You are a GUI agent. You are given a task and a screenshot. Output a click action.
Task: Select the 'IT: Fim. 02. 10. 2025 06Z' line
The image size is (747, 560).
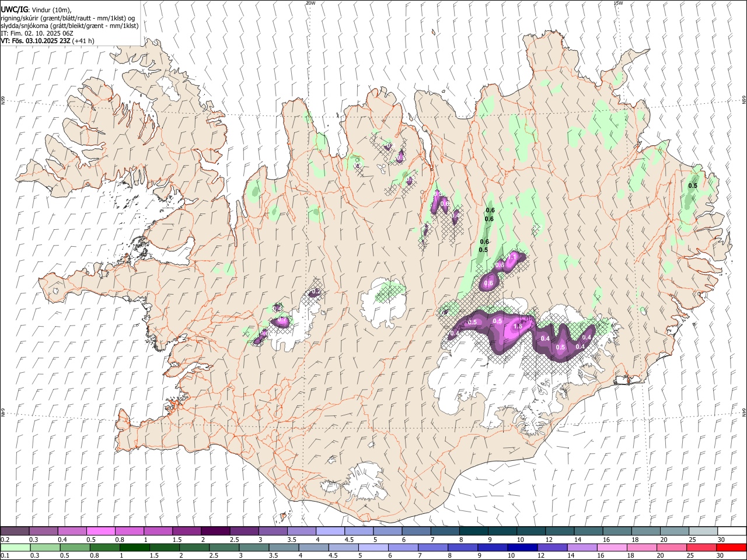37,33
